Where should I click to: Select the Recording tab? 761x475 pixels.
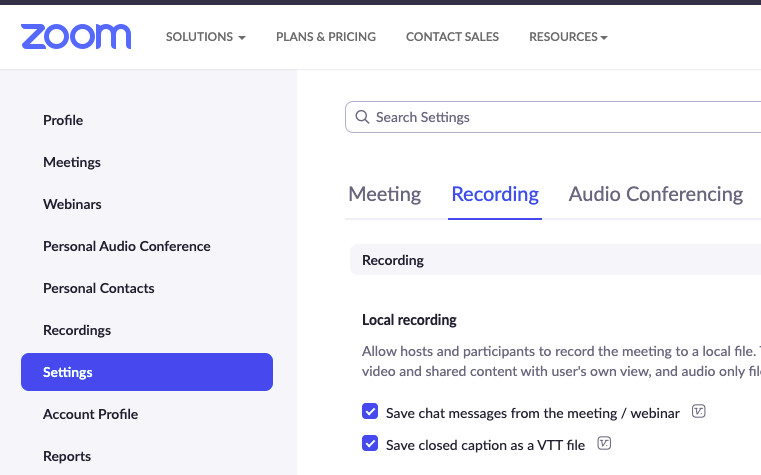point(495,194)
